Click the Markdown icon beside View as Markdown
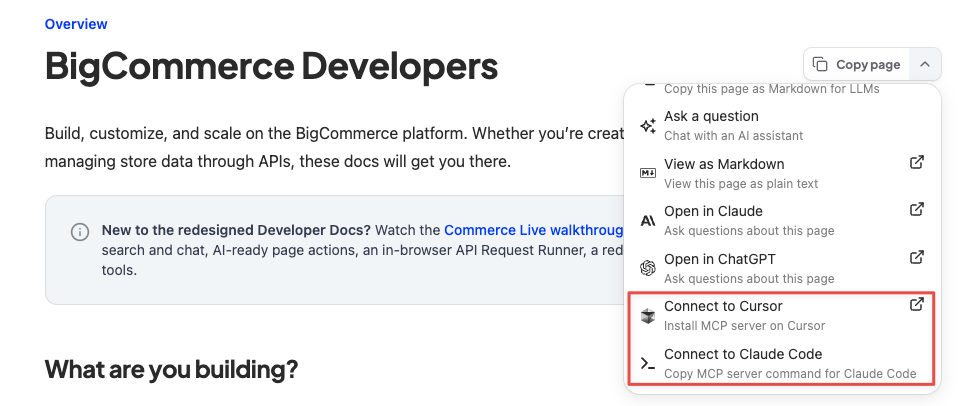 pos(648,173)
